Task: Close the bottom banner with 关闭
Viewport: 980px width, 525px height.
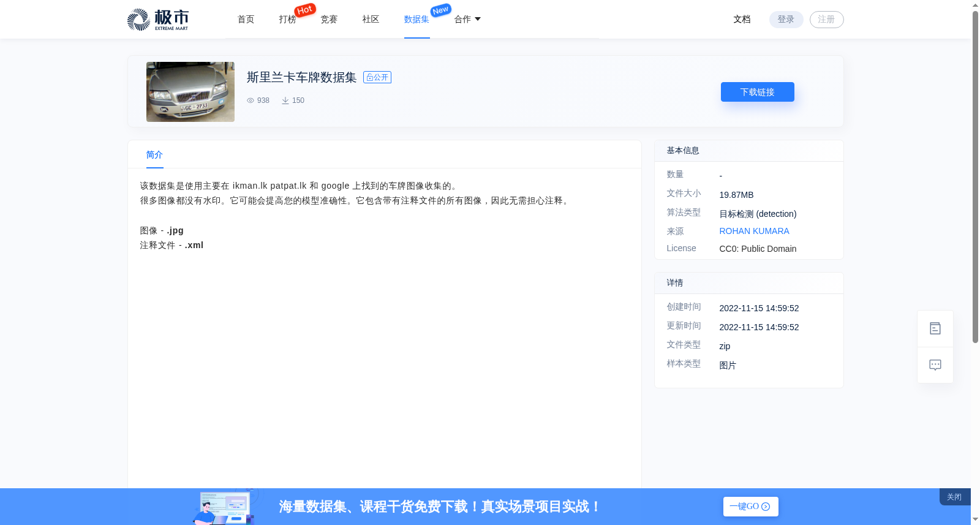Action: [954, 497]
